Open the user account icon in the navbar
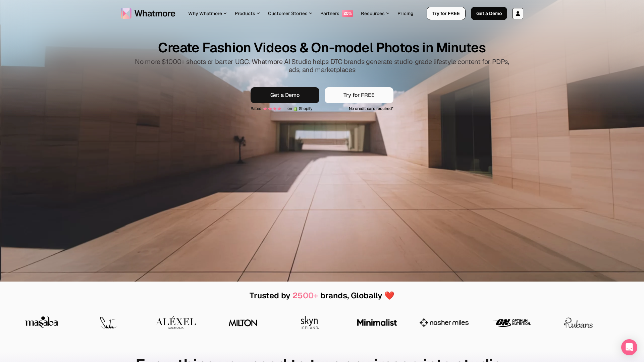This screenshot has width=644, height=362. point(518,13)
